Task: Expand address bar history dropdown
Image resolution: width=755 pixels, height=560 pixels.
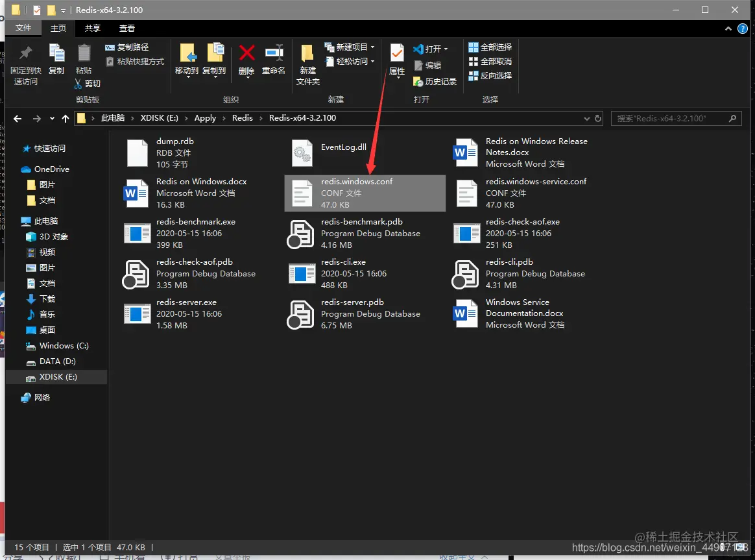Action: pos(586,119)
